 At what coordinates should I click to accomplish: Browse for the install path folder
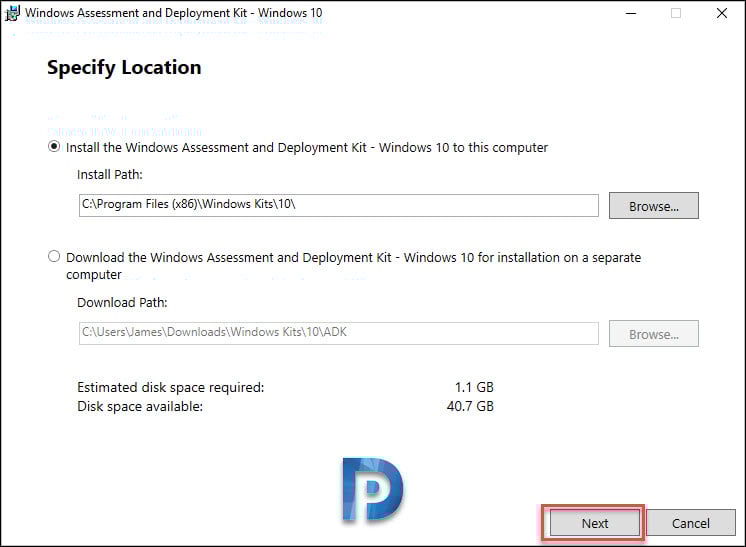pos(654,205)
